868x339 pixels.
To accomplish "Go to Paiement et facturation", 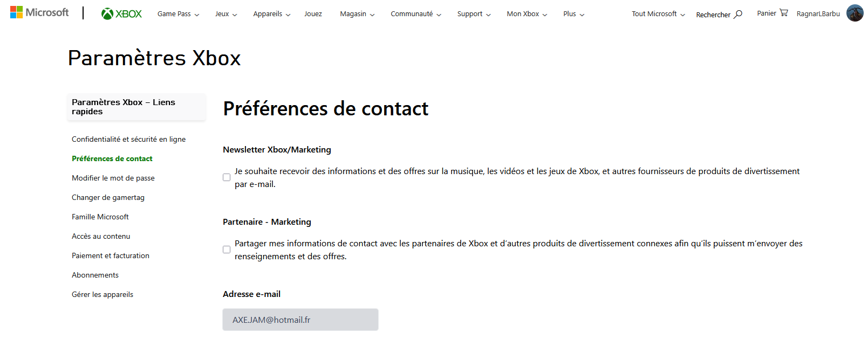I will tap(111, 255).
